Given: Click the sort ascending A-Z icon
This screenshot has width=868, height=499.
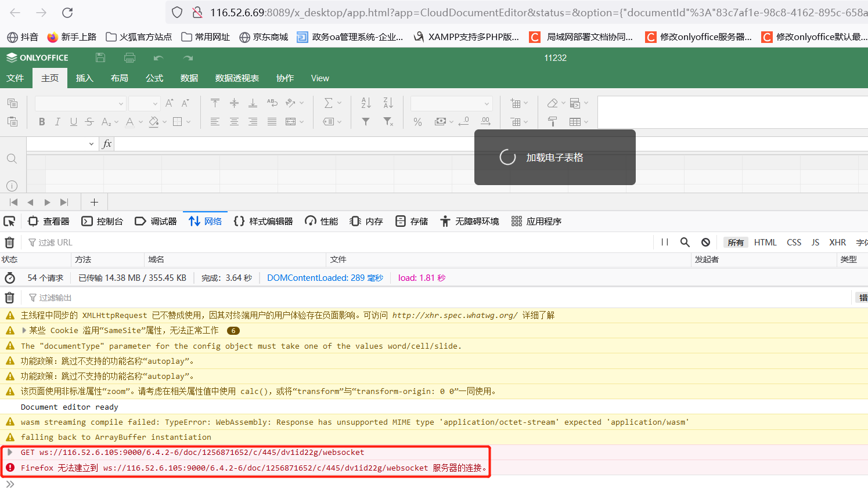Looking at the screenshot, I should (x=366, y=103).
